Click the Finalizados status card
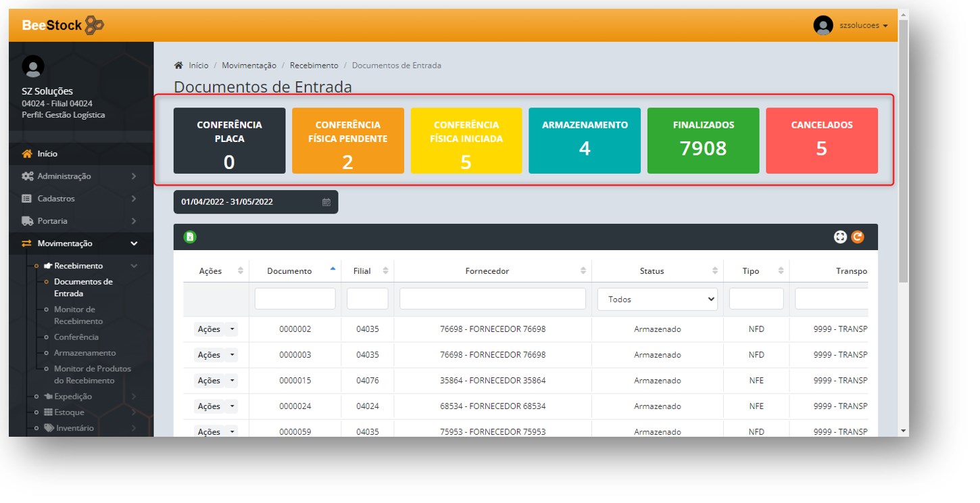The height and width of the screenshot is (503, 980). click(703, 141)
